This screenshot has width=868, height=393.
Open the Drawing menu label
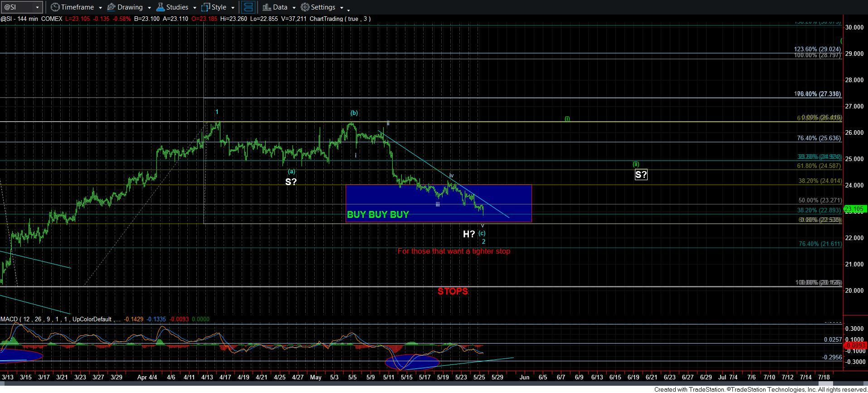click(x=130, y=7)
